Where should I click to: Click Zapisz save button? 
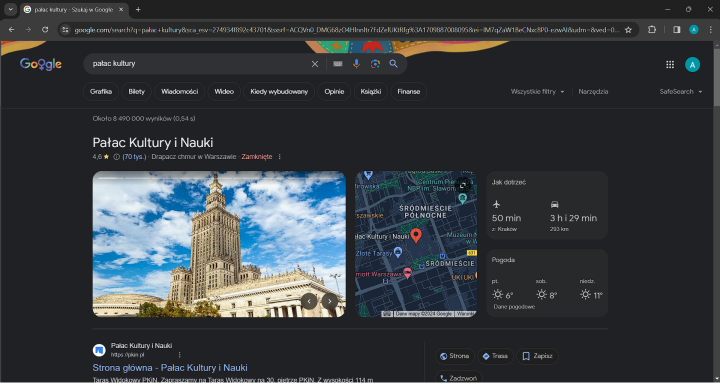coord(537,356)
